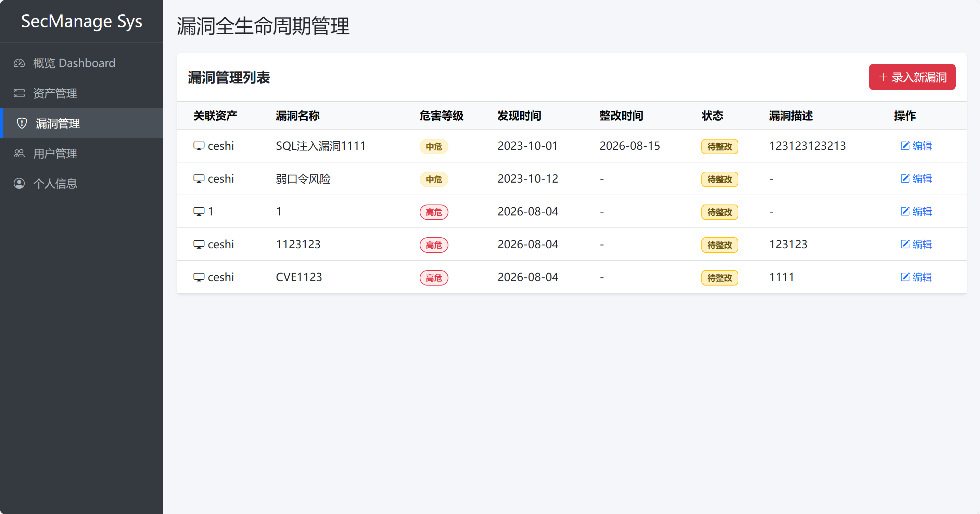The height and width of the screenshot is (514, 980).
Task: Click vulnerability name SQL注入漏洞1111
Action: (321, 146)
